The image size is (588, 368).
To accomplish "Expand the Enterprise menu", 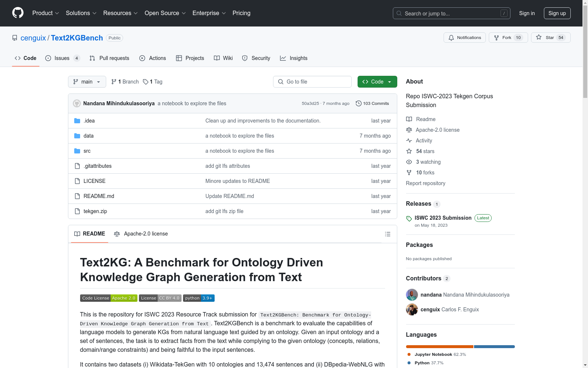I will click(209, 13).
